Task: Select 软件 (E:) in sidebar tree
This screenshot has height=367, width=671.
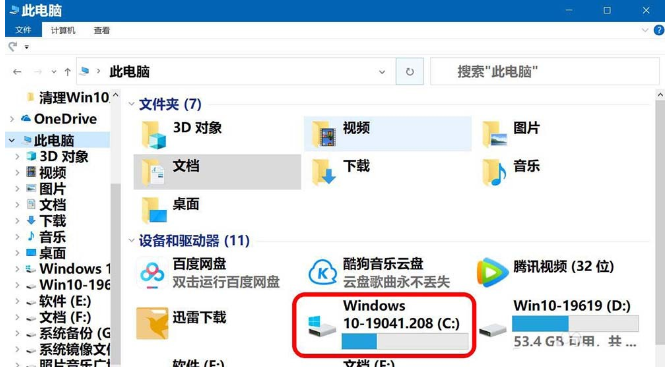Action: (x=65, y=302)
